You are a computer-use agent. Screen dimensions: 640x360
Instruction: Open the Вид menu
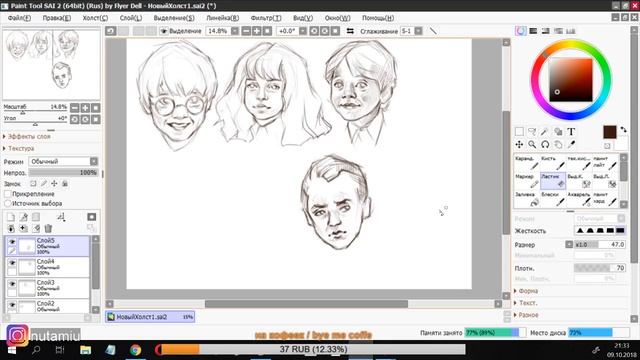click(303, 18)
